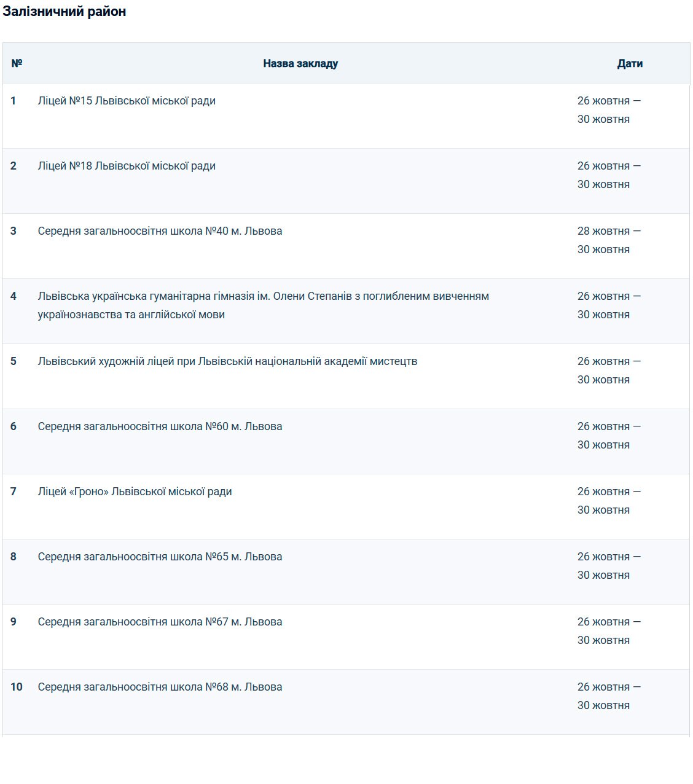Select the 'Львівський художній ліцей' entry
693x784 pixels.
(227, 361)
